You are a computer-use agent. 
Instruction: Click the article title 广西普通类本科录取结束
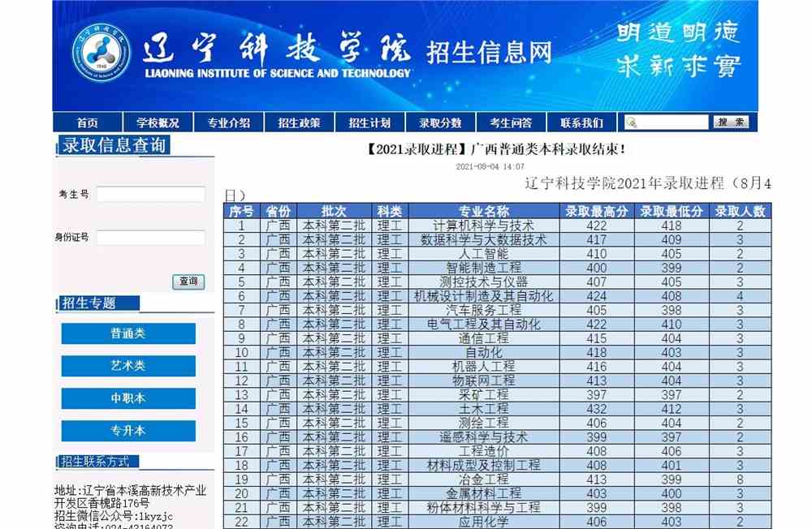[x=496, y=149]
